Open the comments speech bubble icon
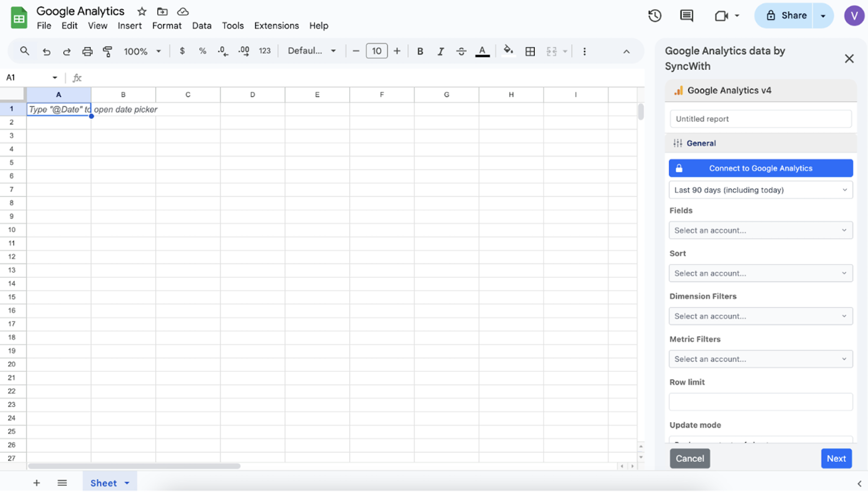The width and height of the screenshot is (868, 492). (x=687, y=16)
